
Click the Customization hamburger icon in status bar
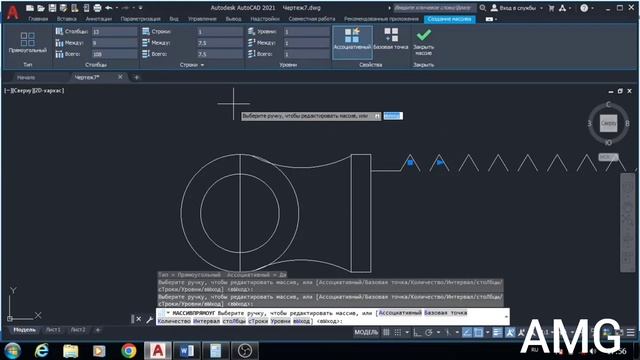pos(631,333)
